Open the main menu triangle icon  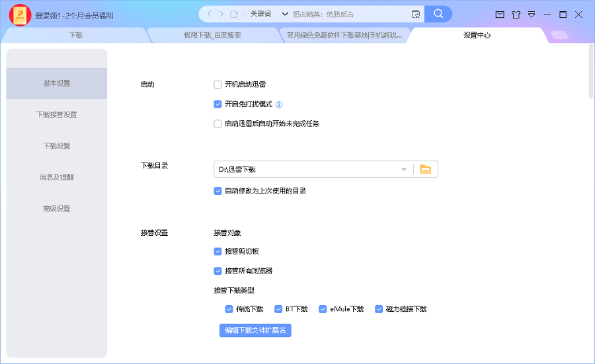tap(532, 15)
